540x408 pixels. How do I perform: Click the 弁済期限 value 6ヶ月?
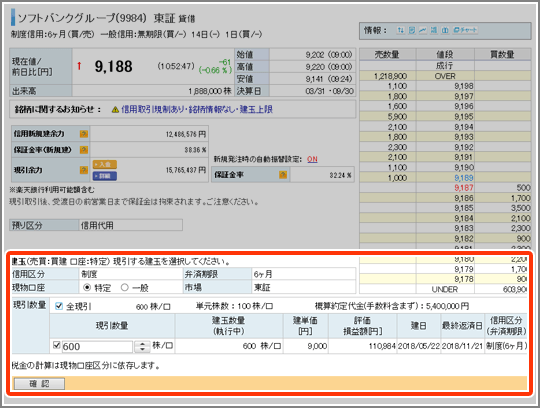point(263,274)
